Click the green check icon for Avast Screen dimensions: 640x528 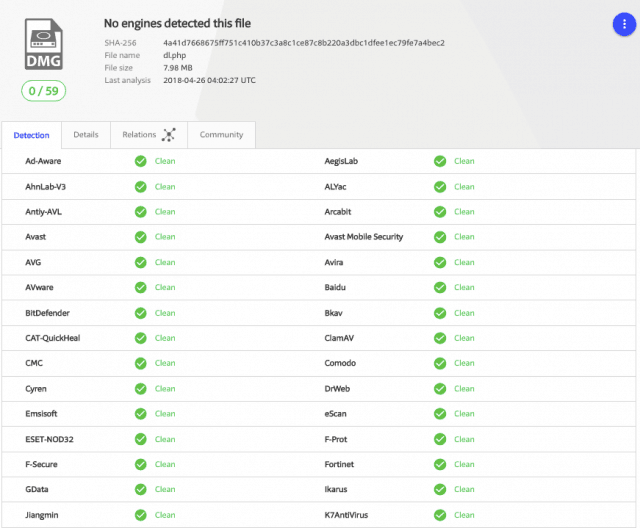[x=140, y=237]
